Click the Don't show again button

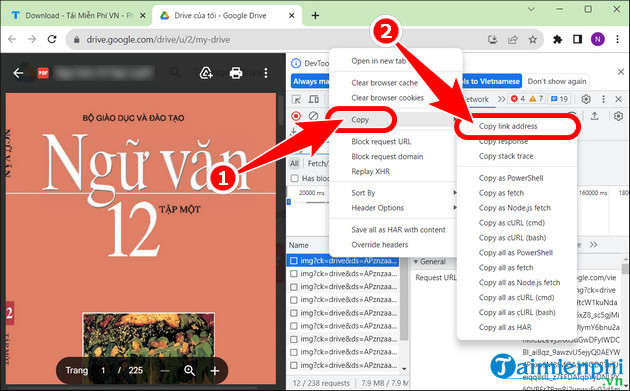pos(557,82)
